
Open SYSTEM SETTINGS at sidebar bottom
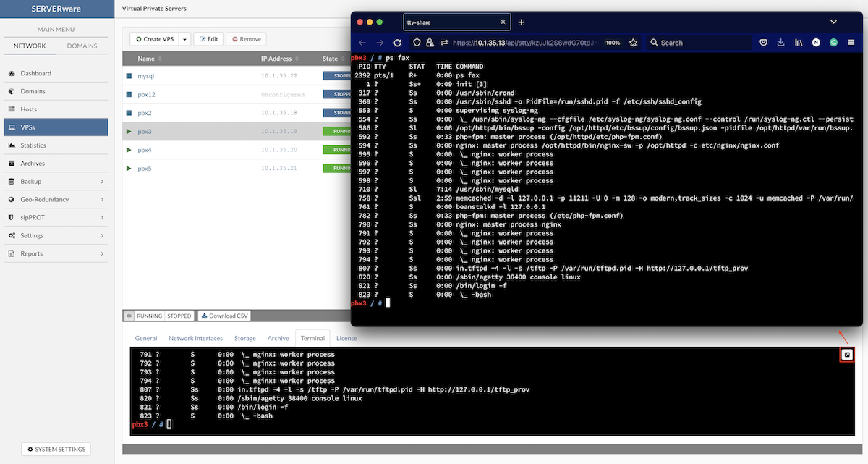click(x=56, y=450)
